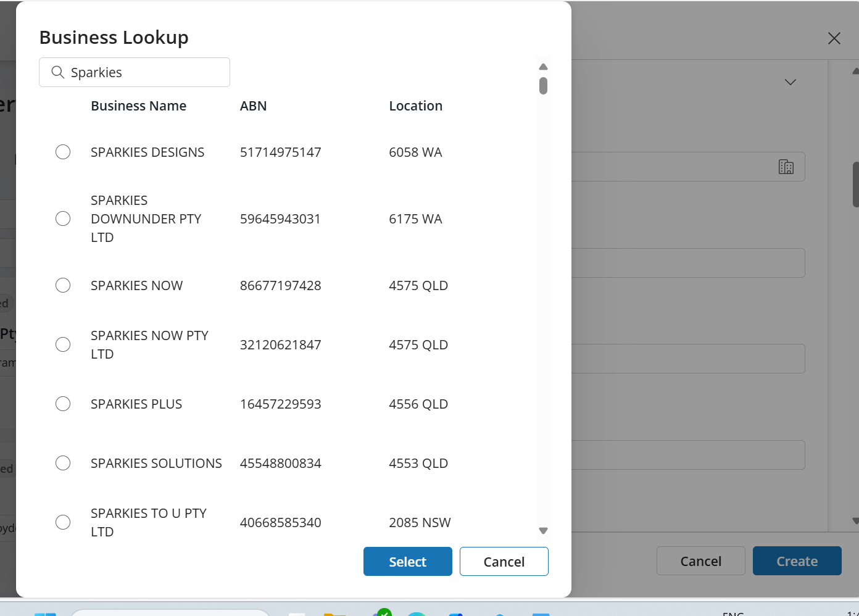The width and height of the screenshot is (859, 616).
Task: Choose SPARKIES DOWNUNDER PTY LTD radio option
Action: coord(63,219)
